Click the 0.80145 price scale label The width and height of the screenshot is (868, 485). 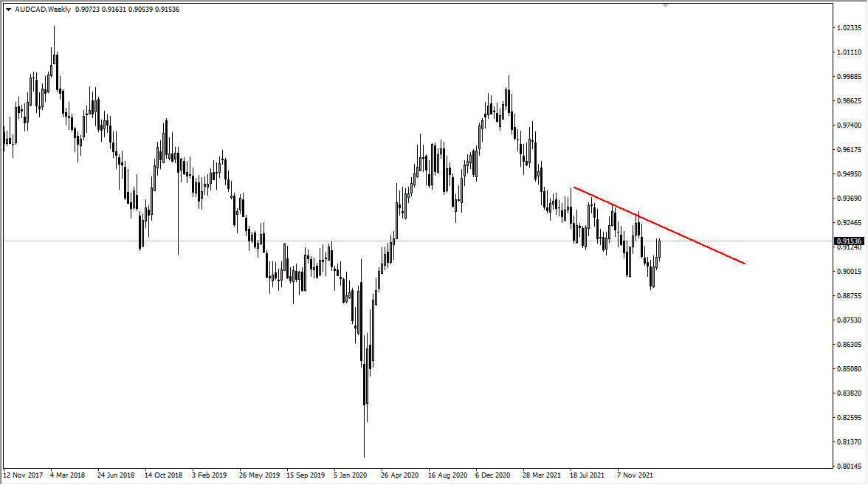pyautogui.click(x=850, y=465)
